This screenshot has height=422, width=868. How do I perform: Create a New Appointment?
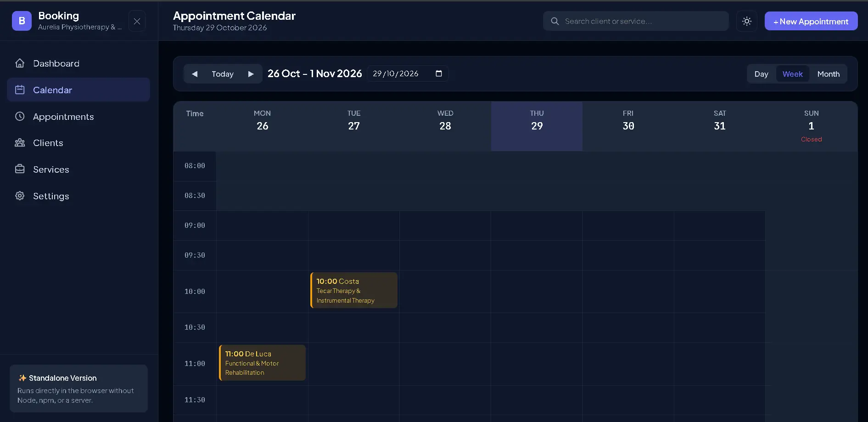tap(811, 21)
